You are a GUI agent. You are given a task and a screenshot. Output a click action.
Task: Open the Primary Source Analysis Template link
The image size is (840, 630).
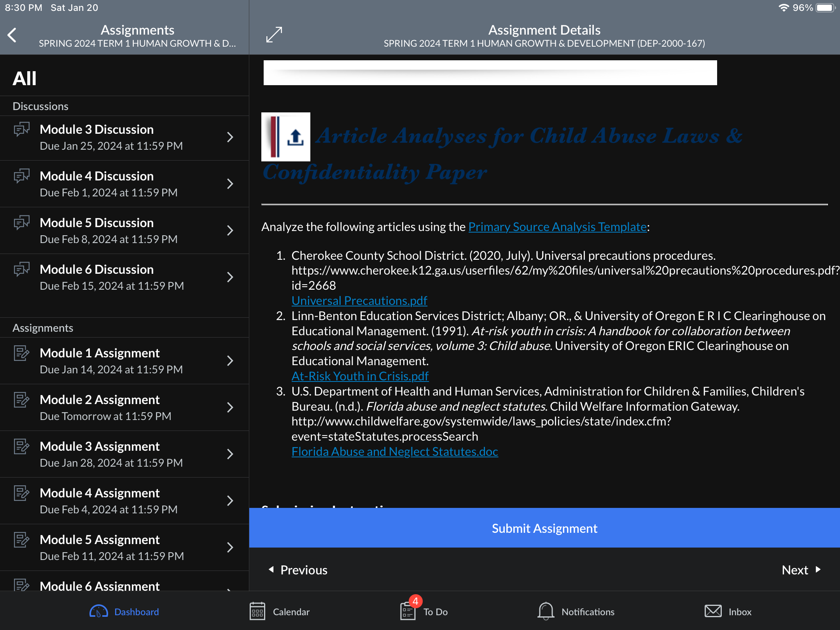557,227
